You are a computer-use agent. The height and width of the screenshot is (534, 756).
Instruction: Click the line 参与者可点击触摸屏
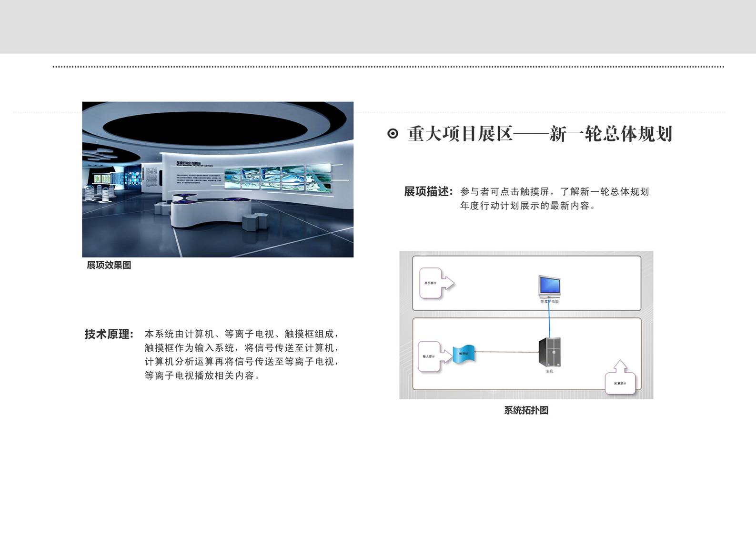pos(505,192)
